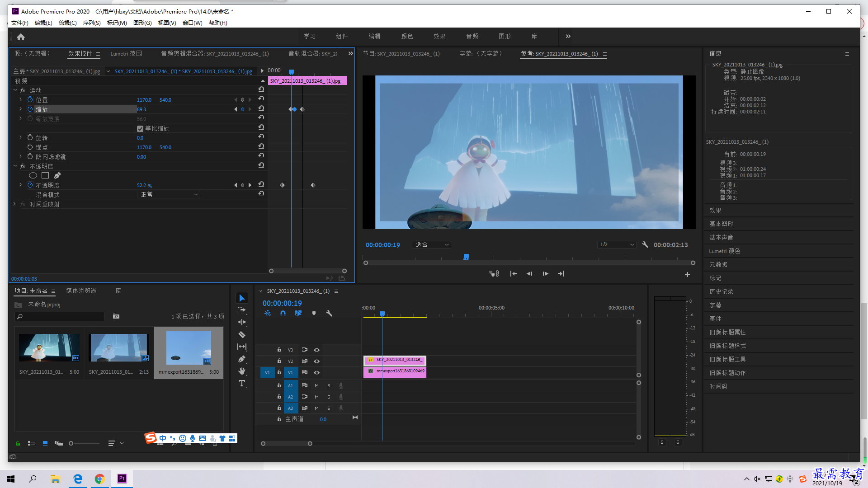Viewport: 868px width, 488px height.
Task: Toggle lock on track V3
Action: [x=279, y=350]
